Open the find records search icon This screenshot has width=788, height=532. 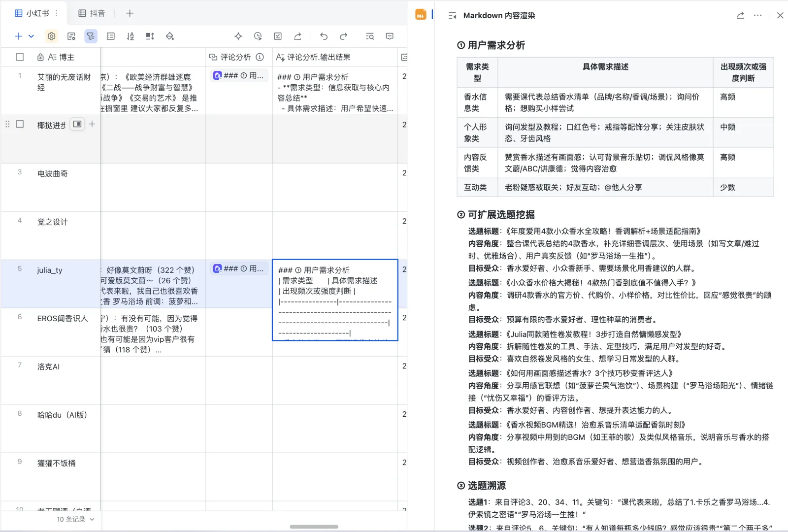pos(370,36)
